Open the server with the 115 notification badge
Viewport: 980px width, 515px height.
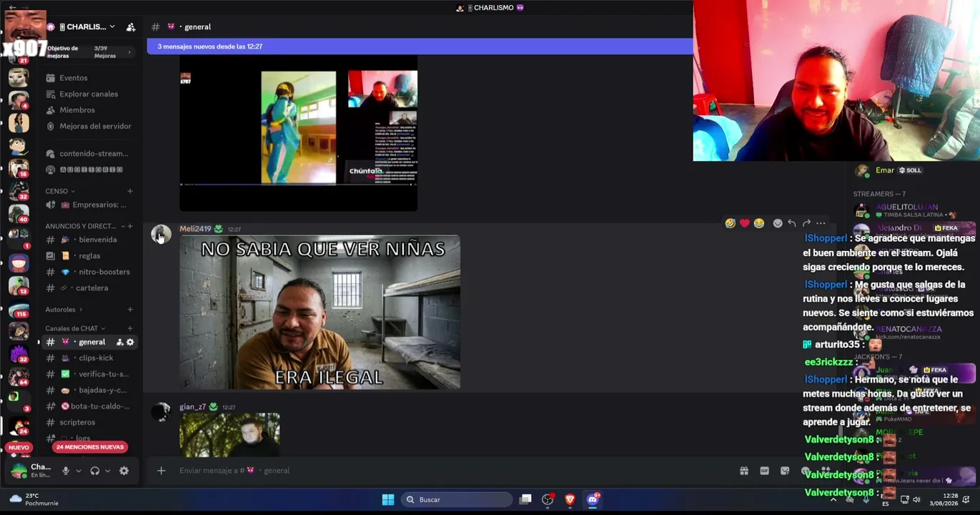pyautogui.click(x=19, y=309)
